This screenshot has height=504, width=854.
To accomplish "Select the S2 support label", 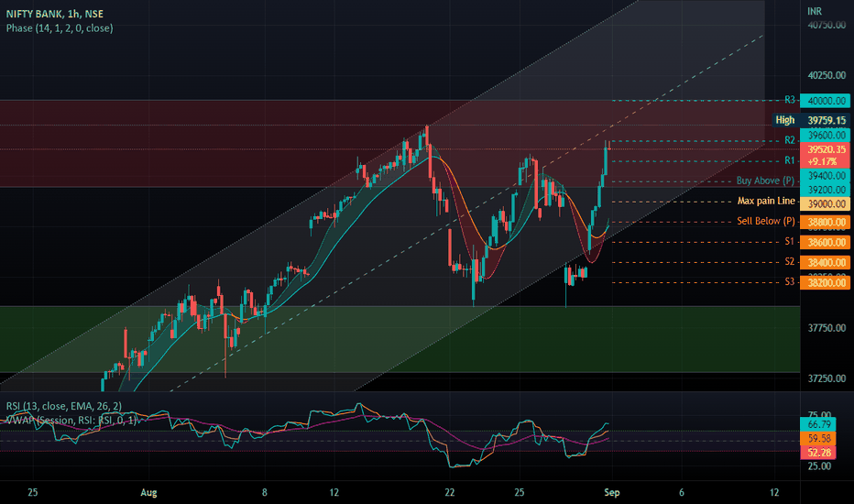I will (x=790, y=261).
